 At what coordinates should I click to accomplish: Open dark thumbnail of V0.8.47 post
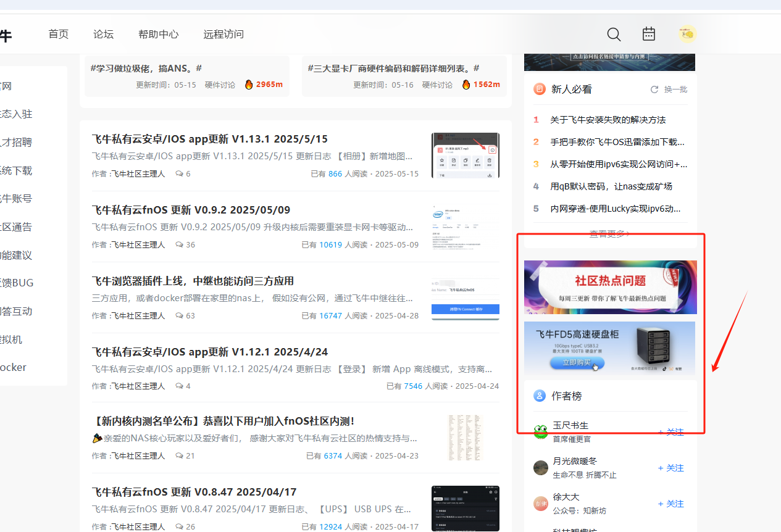click(x=466, y=509)
